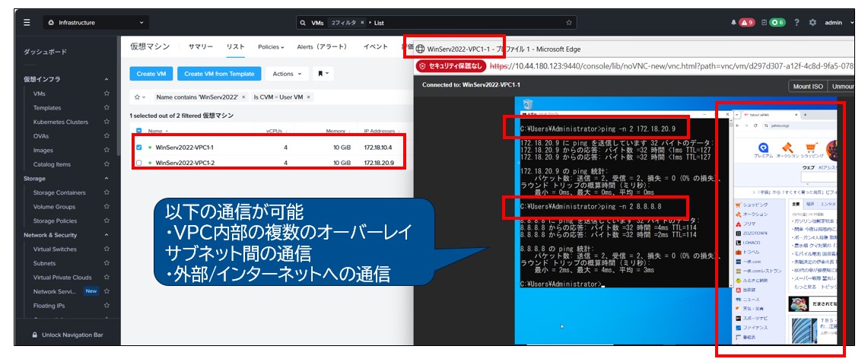Toggle the select-all checkbox in table header

138,131
